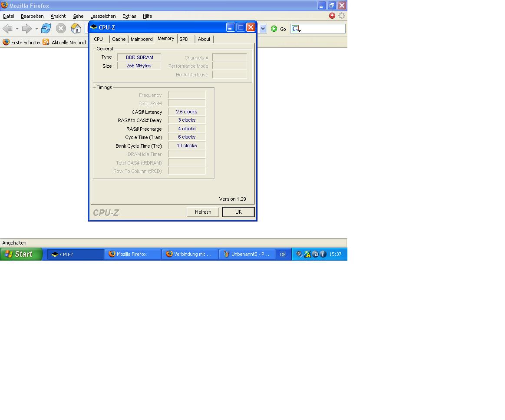This screenshot has width=505, height=420.
Task: Open the Extras menu
Action: tap(129, 16)
